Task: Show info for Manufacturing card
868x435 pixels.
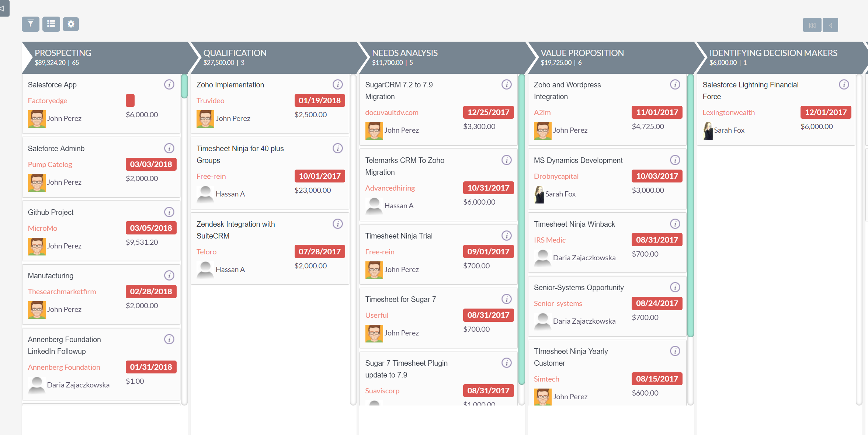Action: pyautogui.click(x=169, y=275)
